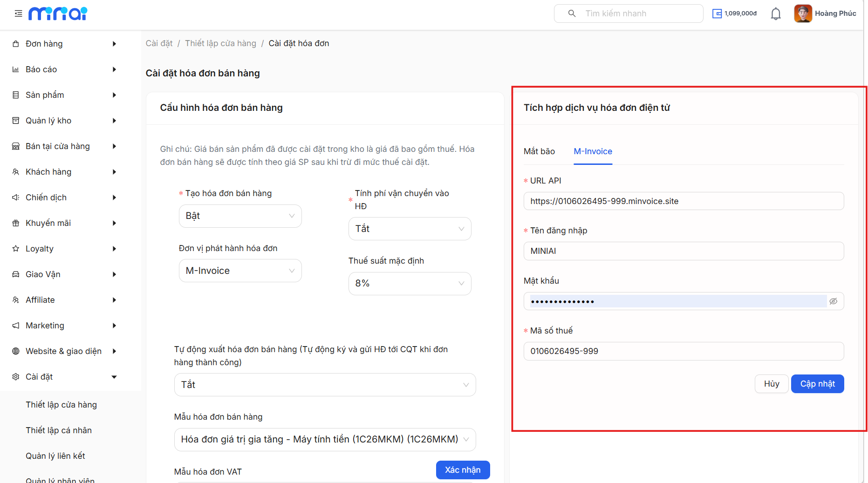
Task: Click the Chiến dịch megaphone icon
Action: [16, 197]
